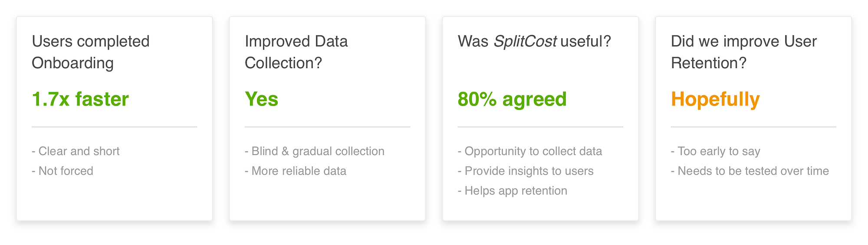Select the orange 'Hopefully' result text

pos(715,99)
